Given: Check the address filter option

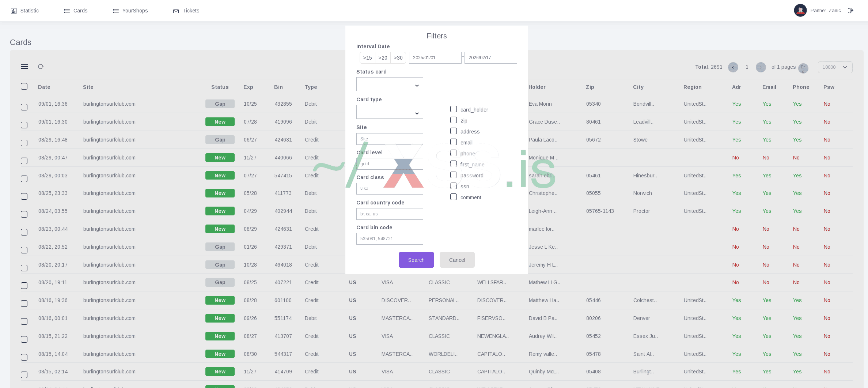Looking at the screenshot, I should (454, 131).
